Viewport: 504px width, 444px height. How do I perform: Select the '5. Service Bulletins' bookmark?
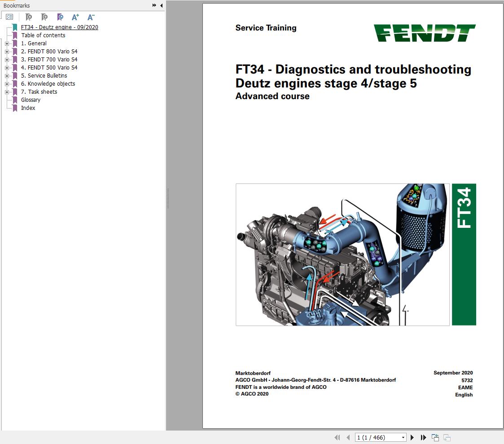[x=44, y=75]
